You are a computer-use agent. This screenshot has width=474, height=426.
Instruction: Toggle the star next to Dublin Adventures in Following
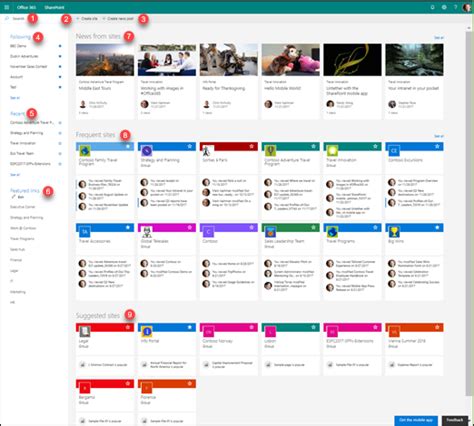[x=60, y=56]
